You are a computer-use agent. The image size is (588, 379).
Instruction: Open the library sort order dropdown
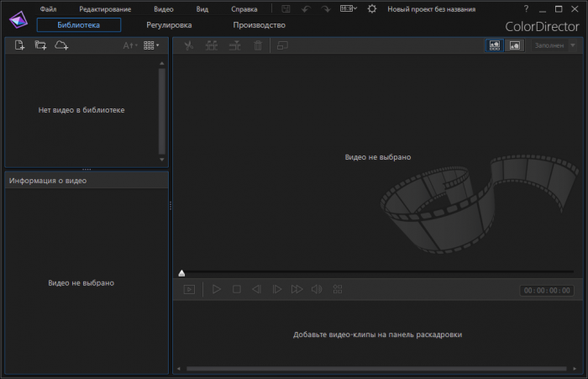129,45
